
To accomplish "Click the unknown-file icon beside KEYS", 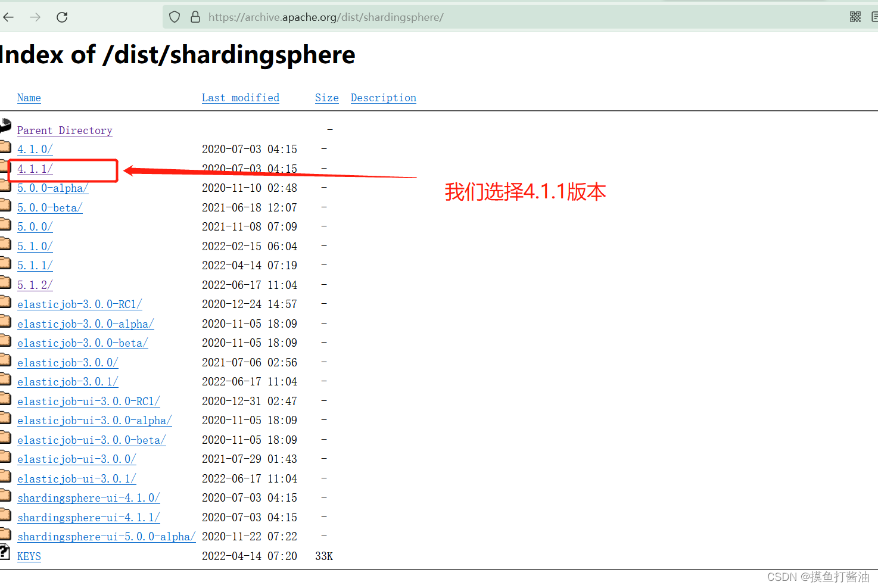I will pyautogui.click(x=5, y=552).
